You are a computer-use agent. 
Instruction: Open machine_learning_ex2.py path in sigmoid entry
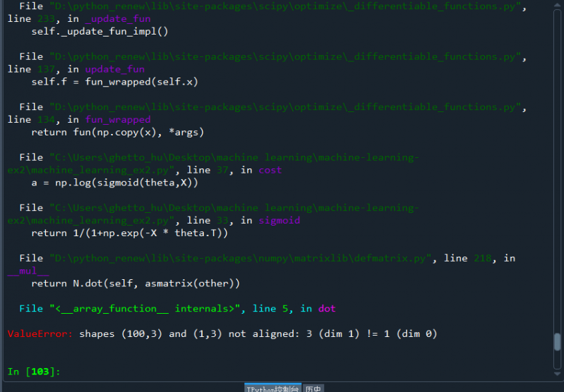coord(233,209)
